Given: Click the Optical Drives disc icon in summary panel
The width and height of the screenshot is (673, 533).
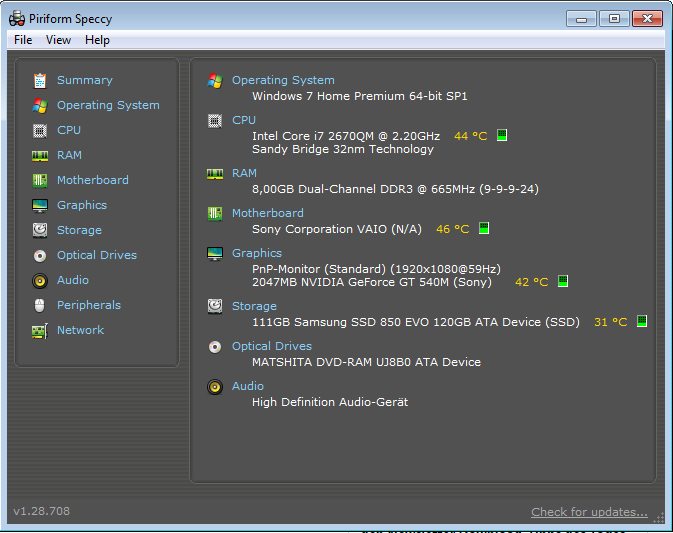Looking at the screenshot, I should pyautogui.click(x=215, y=347).
